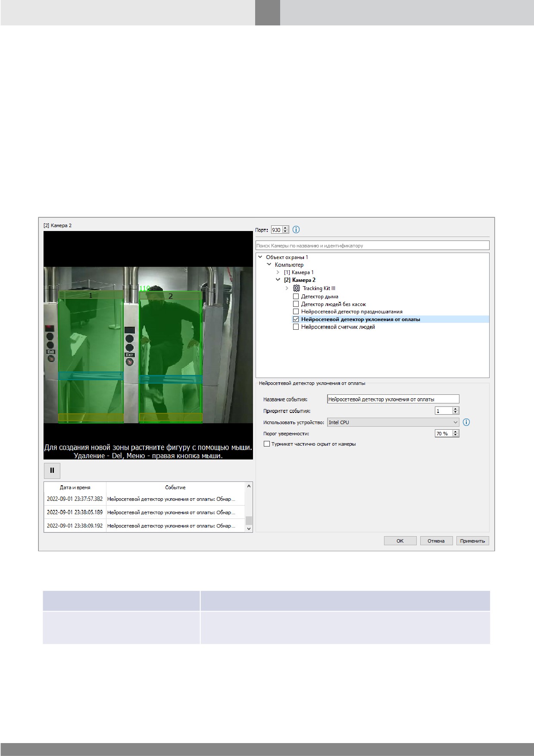Select detection zone 1 in the video
534x756 pixels.
(x=91, y=357)
